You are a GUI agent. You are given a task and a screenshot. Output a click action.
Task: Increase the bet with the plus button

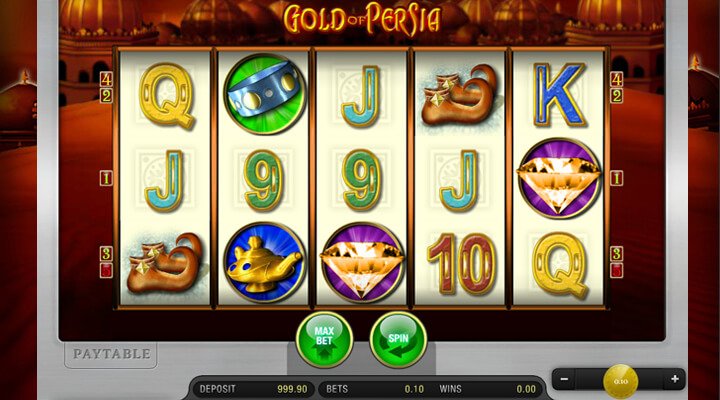(675, 379)
